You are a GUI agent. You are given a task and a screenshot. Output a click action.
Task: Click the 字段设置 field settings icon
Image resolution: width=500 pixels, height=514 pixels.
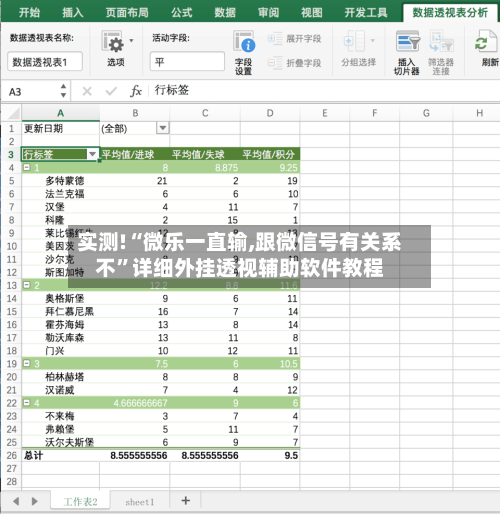pyautogui.click(x=244, y=41)
